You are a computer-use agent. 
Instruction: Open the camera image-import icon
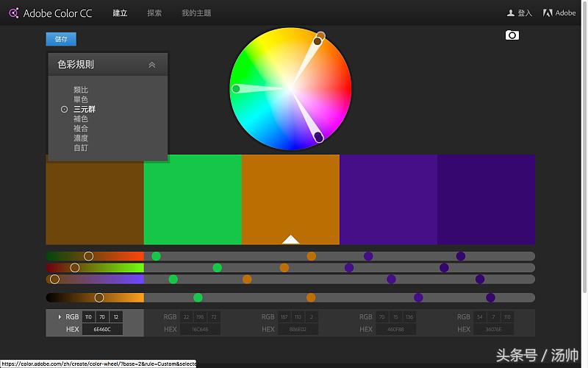click(512, 35)
